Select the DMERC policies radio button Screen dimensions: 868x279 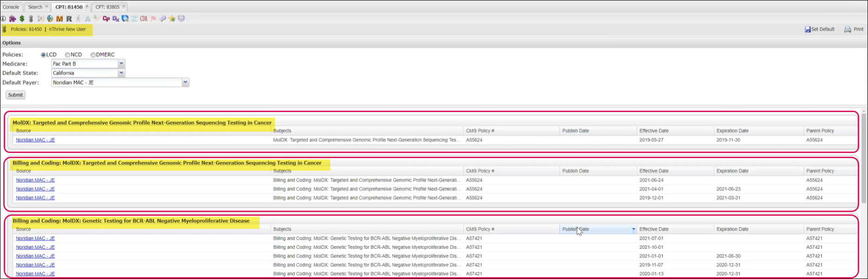93,55
